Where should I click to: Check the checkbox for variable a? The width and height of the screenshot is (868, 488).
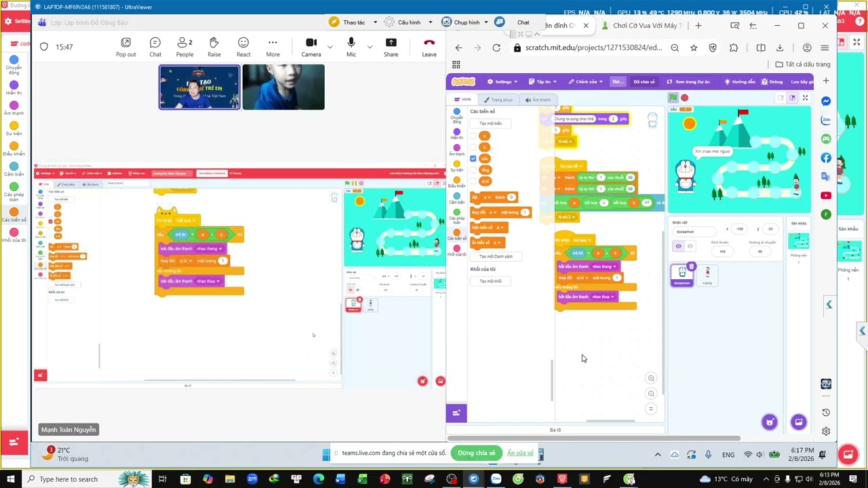[x=473, y=136]
